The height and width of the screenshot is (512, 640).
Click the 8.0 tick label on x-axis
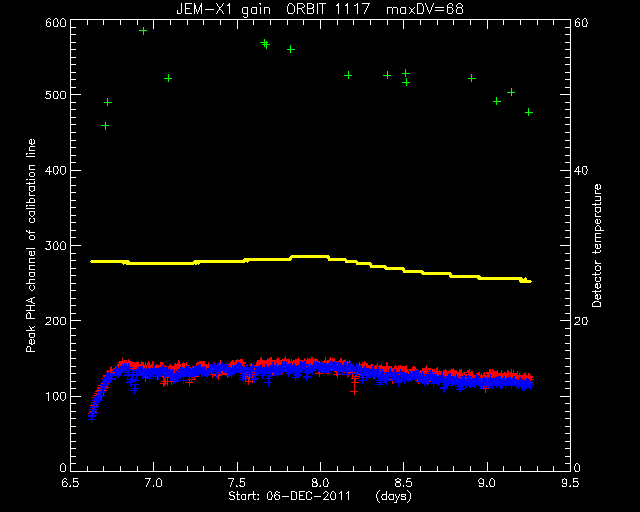[x=320, y=483]
